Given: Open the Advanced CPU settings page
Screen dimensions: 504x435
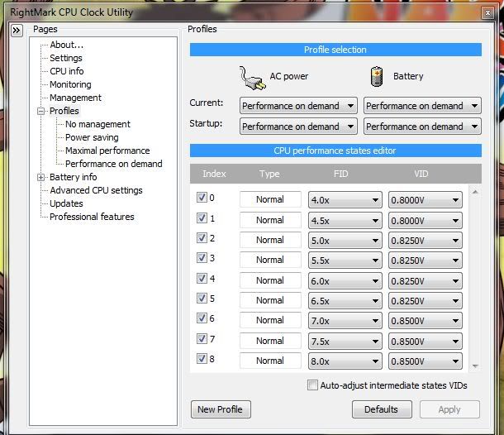Looking at the screenshot, I should click(96, 190).
